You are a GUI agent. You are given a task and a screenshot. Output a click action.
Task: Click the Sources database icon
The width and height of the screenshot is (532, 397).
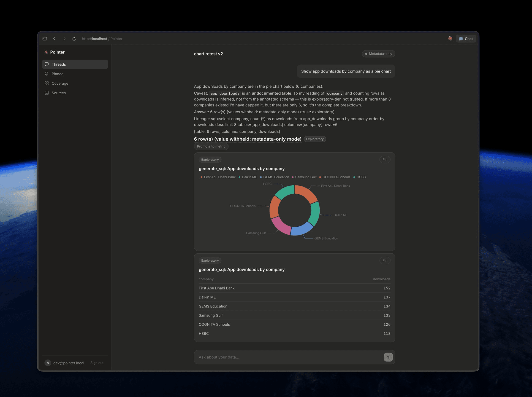click(x=47, y=93)
